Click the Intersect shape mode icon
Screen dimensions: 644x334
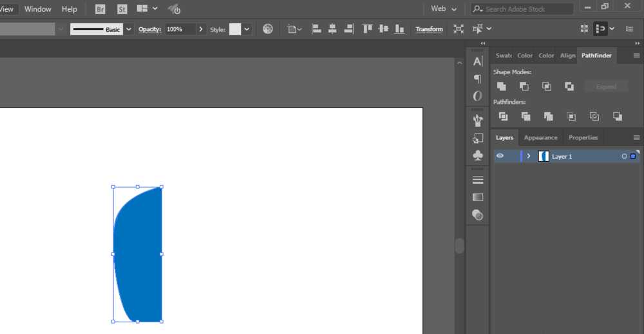546,86
